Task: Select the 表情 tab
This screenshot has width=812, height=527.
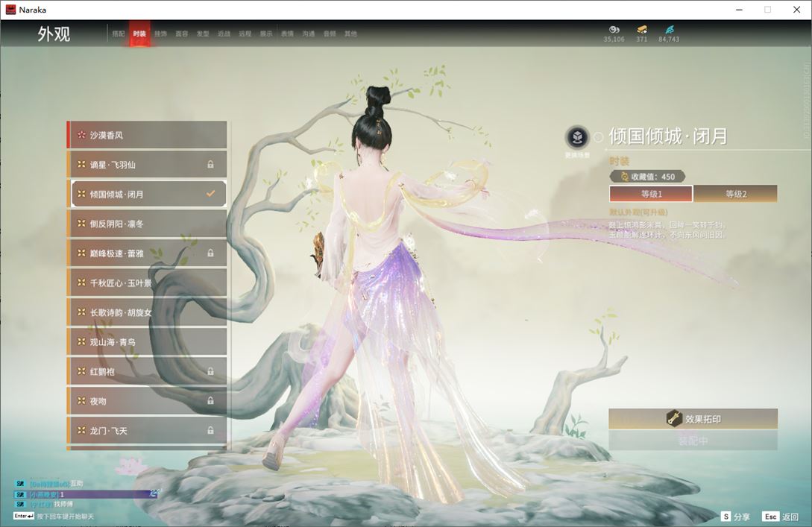Action: pos(287,34)
